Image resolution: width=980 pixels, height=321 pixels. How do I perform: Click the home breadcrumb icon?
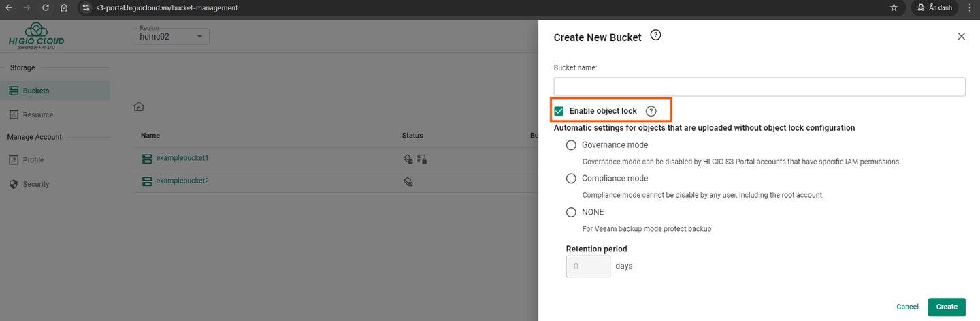click(139, 107)
